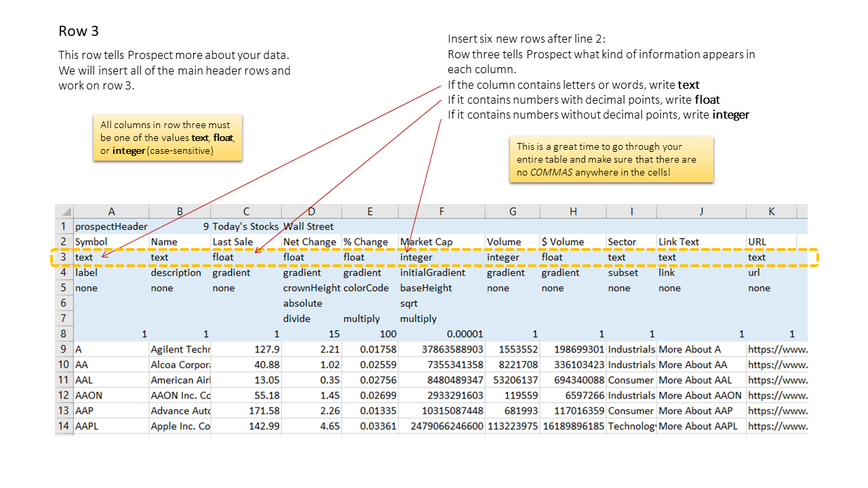Click the 'Alcoa Corpora' name cell
Screen dimensions: 868x488
180,365
